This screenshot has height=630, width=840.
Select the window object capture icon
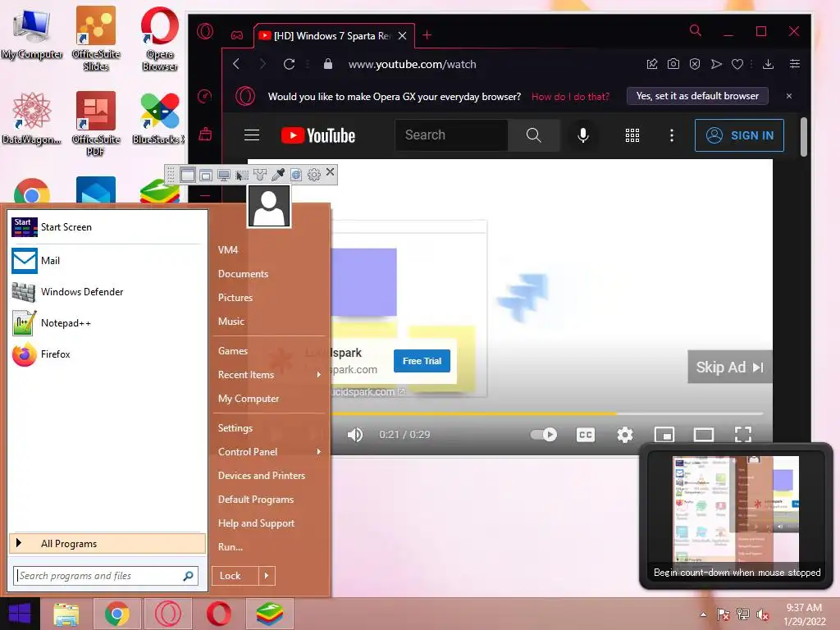tap(206, 175)
